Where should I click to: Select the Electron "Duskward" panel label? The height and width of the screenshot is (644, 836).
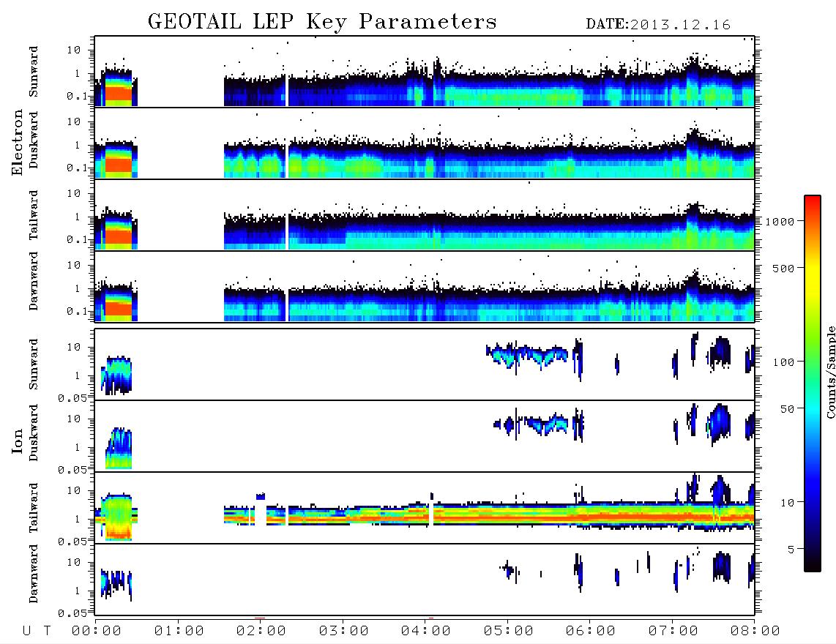pos(34,140)
